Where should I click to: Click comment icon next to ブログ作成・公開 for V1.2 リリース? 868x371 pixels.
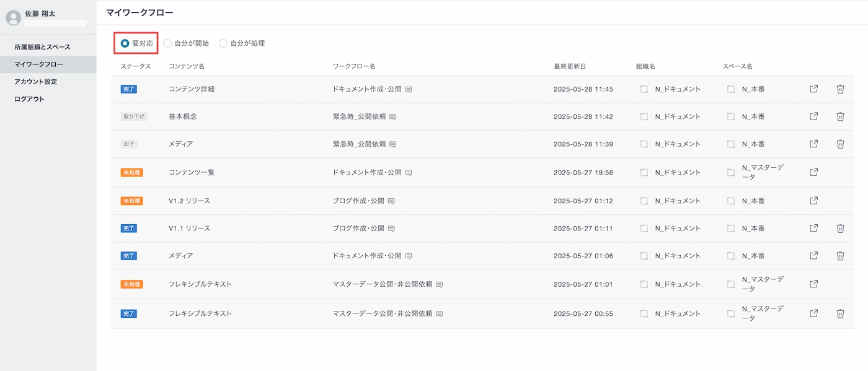[x=391, y=201]
